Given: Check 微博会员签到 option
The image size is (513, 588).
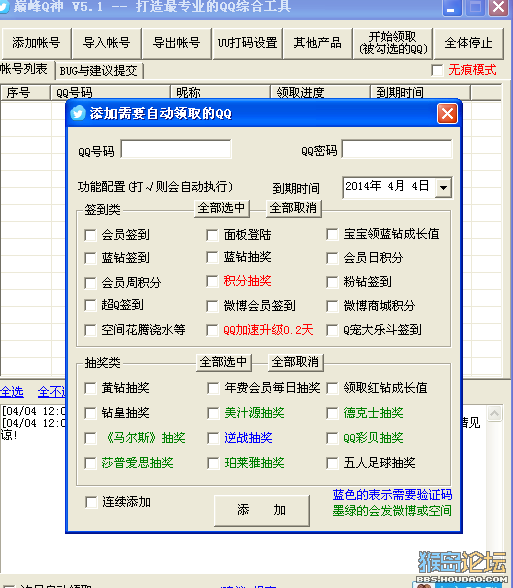Looking at the screenshot, I should point(212,306).
